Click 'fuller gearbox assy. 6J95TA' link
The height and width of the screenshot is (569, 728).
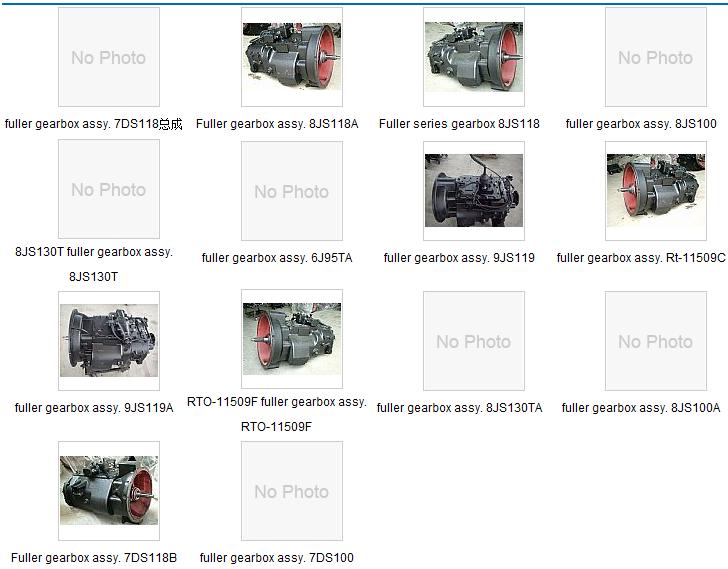[x=277, y=258]
